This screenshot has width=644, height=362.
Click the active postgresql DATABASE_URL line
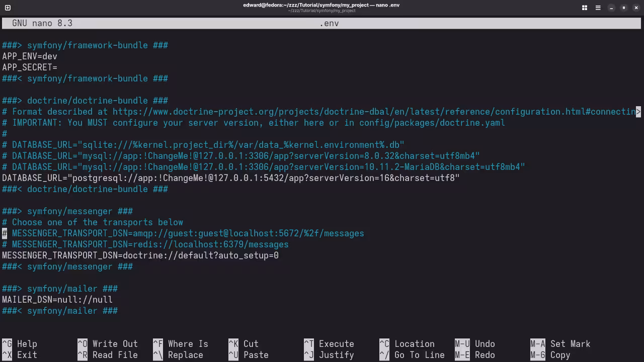[231, 178]
